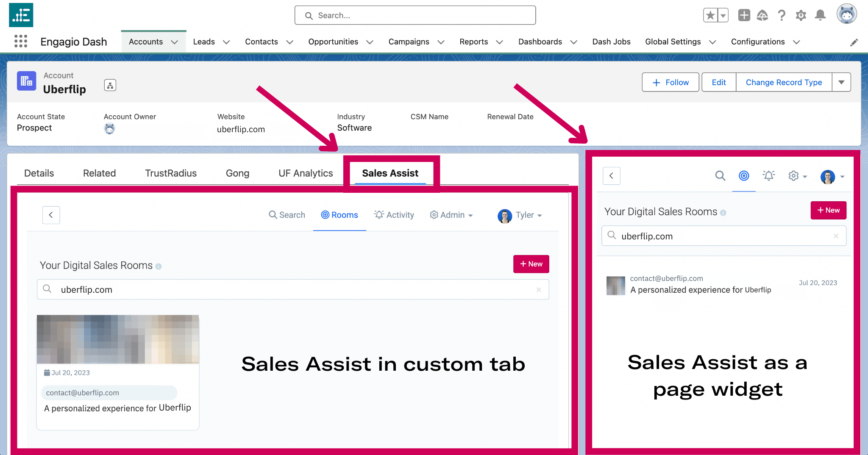Expand the Contacts tab chevron
Viewport: 868px width, 455px height.
(290, 42)
